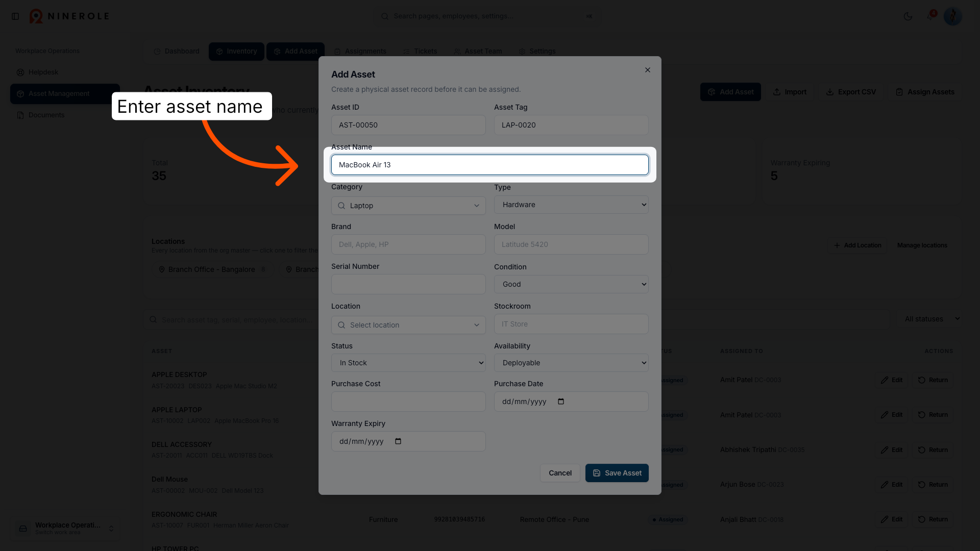The height and width of the screenshot is (551, 980).
Task: Click the search icon in Category field
Action: 341,206
